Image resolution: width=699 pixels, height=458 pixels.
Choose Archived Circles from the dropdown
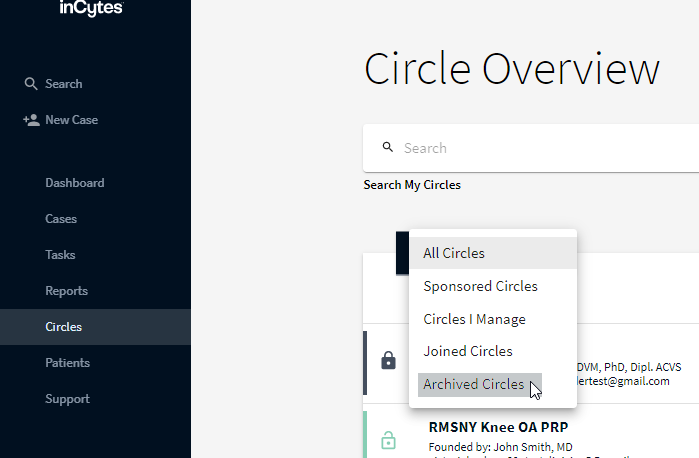click(473, 384)
